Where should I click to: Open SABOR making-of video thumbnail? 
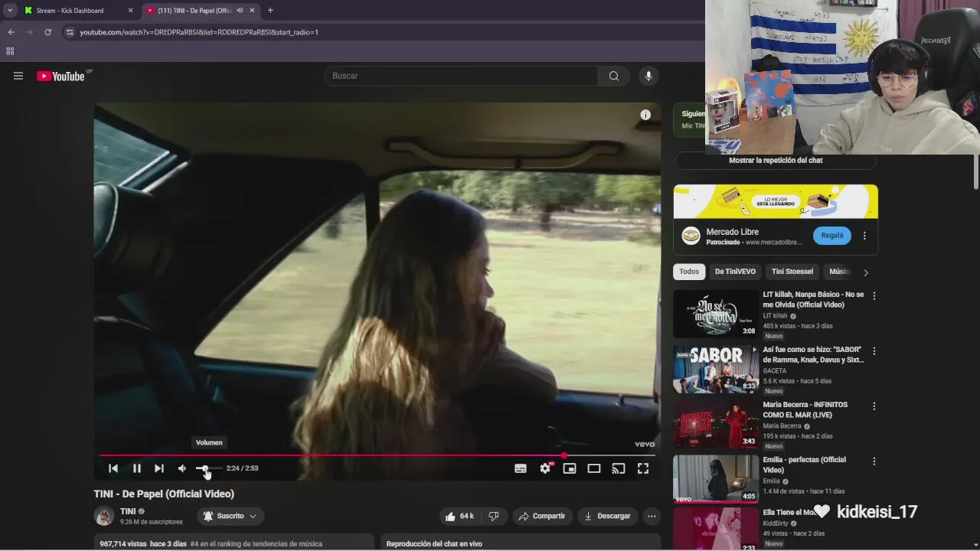click(715, 369)
